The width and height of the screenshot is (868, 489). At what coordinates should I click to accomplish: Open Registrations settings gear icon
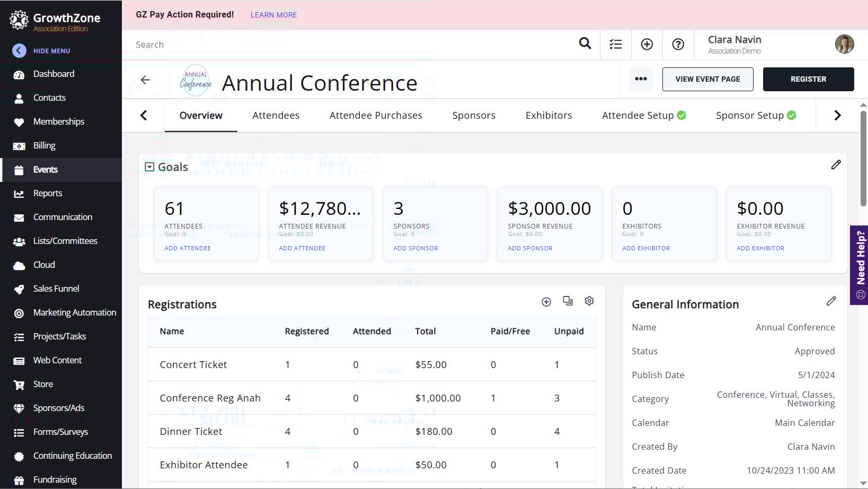[589, 301]
